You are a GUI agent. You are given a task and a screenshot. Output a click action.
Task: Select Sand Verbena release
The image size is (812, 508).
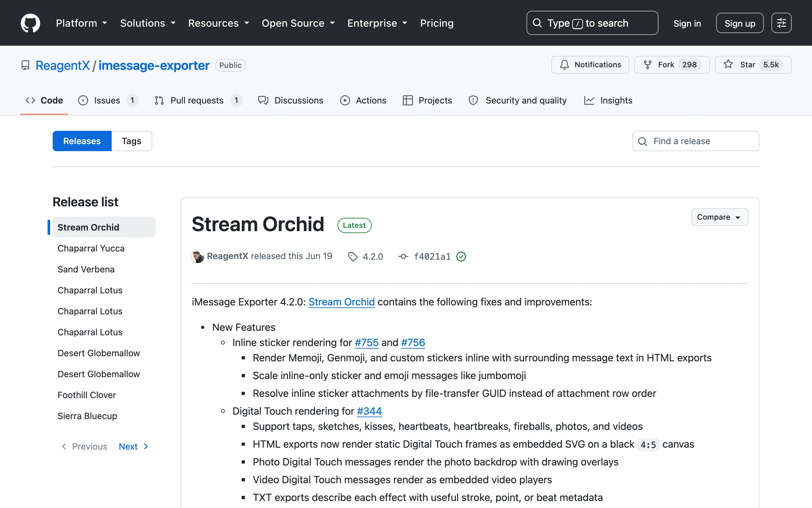104,269
